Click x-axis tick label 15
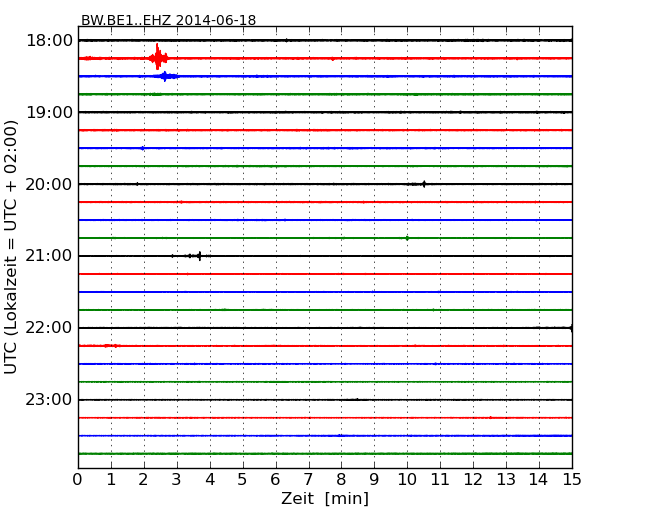Viewport: 650px width, 520px height. click(572, 480)
